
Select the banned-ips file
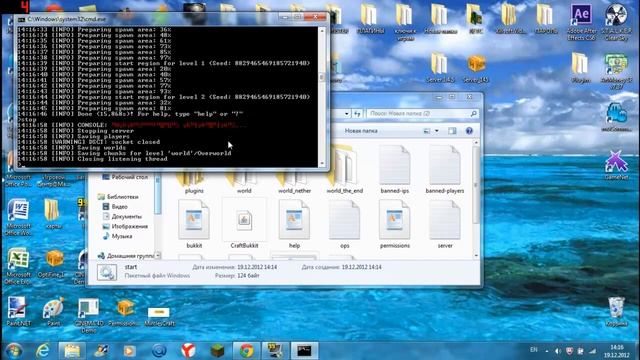click(x=395, y=170)
